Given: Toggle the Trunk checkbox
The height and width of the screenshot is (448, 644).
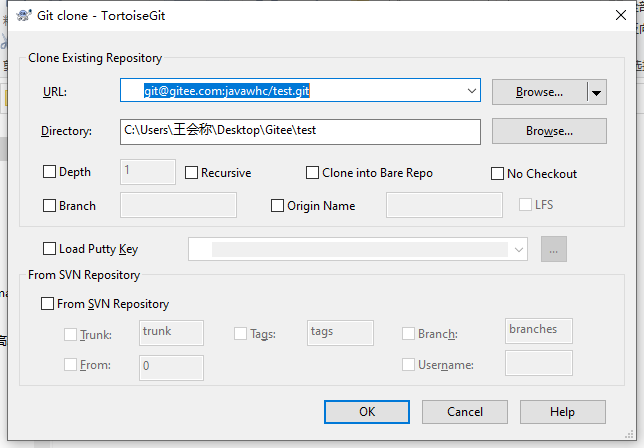Looking at the screenshot, I should click(x=70, y=334).
